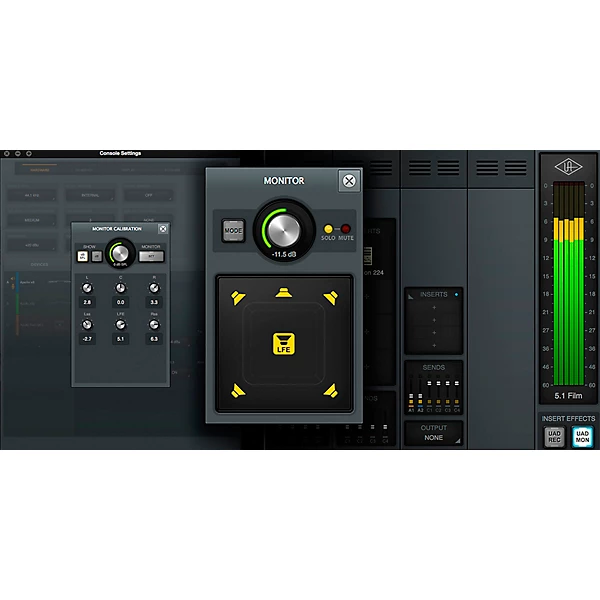The height and width of the screenshot is (600, 600).
Task: Toggle UAD MON insert effects
Action: 582,437
